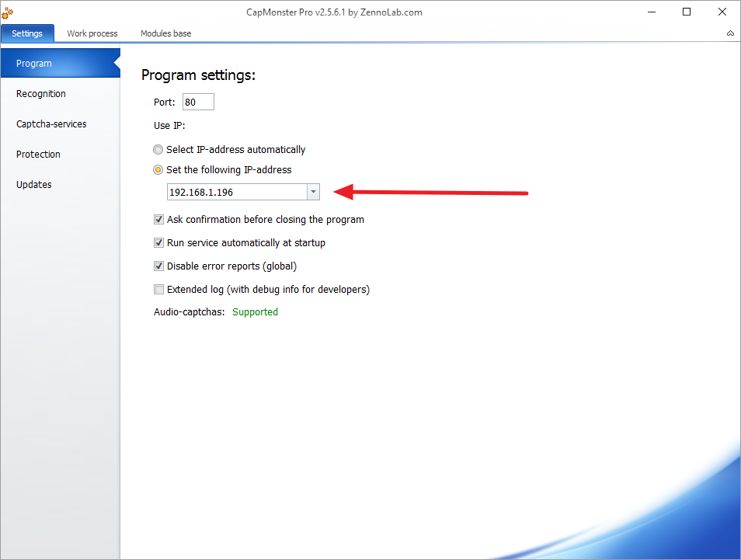Click the Audio-captchas: label

click(x=189, y=312)
